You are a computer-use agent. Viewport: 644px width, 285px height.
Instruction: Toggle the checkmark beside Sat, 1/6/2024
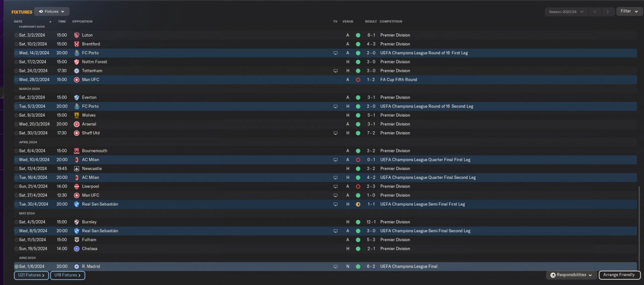point(16,266)
